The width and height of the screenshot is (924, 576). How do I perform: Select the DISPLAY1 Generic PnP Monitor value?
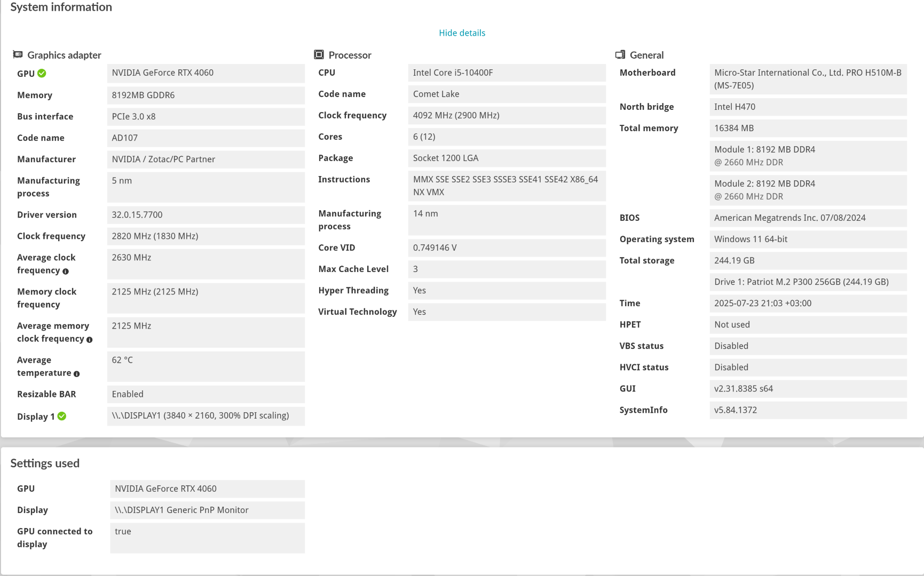click(x=208, y=510)
